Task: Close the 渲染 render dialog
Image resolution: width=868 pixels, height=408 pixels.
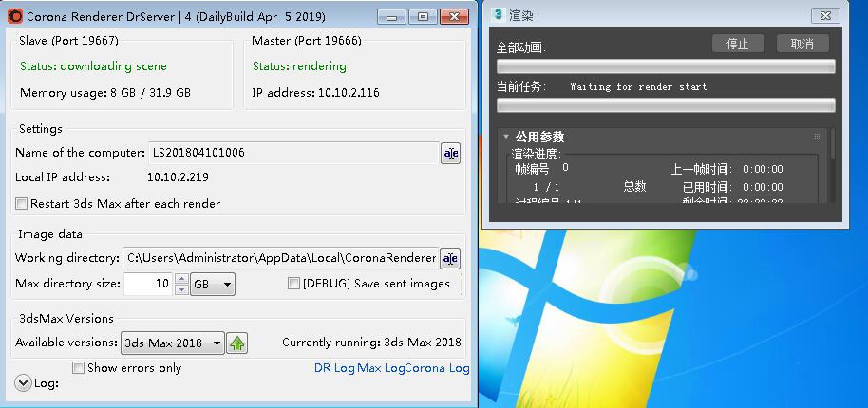Action: tap(825, 15)
